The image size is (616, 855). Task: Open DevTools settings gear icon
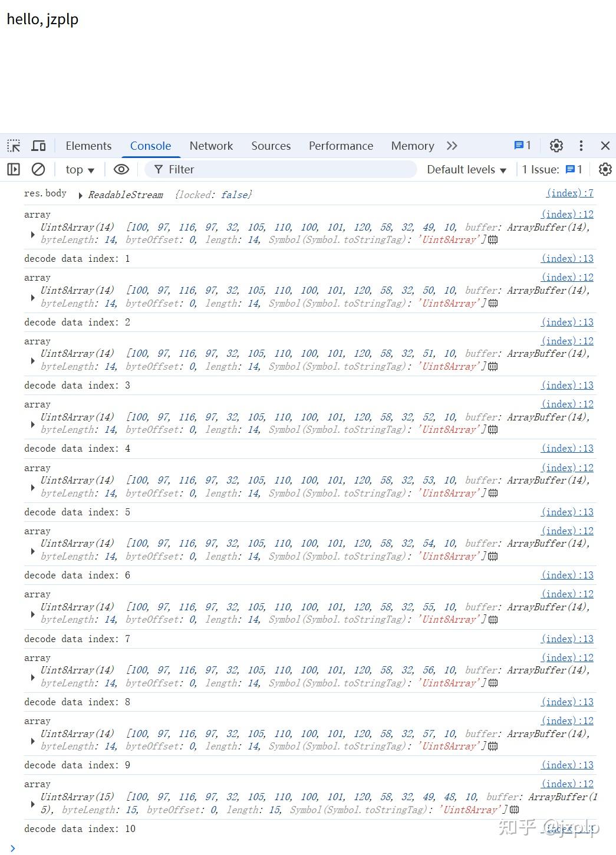point(556,146)
